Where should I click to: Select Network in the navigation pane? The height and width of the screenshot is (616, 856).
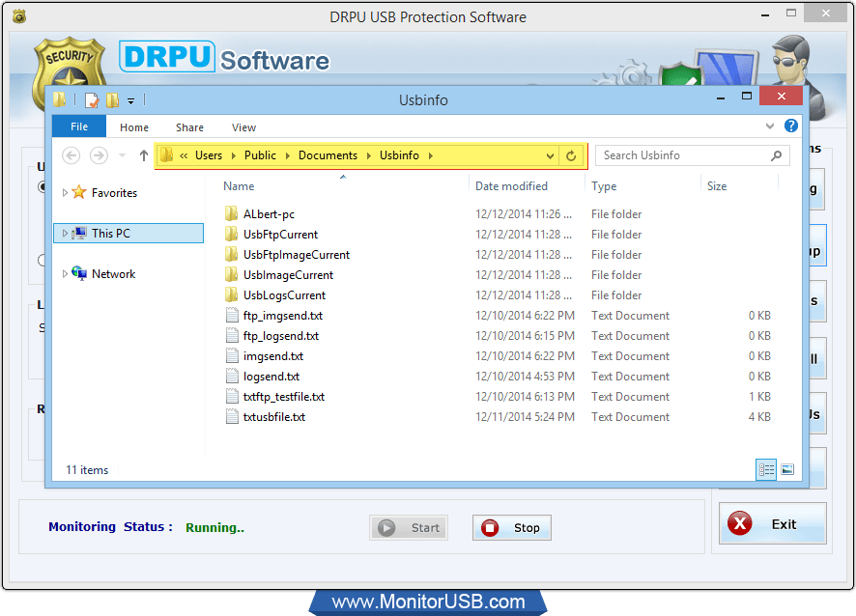pos(113,274)
